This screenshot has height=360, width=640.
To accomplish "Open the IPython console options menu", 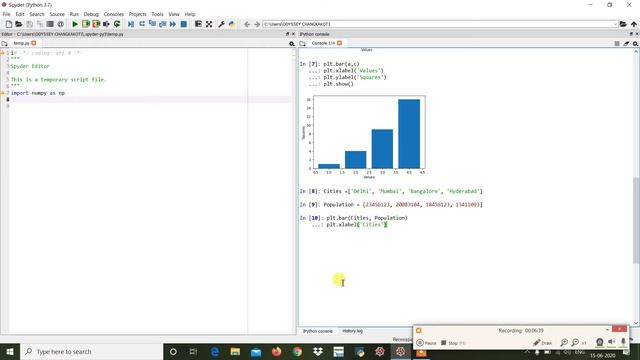I will tap(636, 43).
